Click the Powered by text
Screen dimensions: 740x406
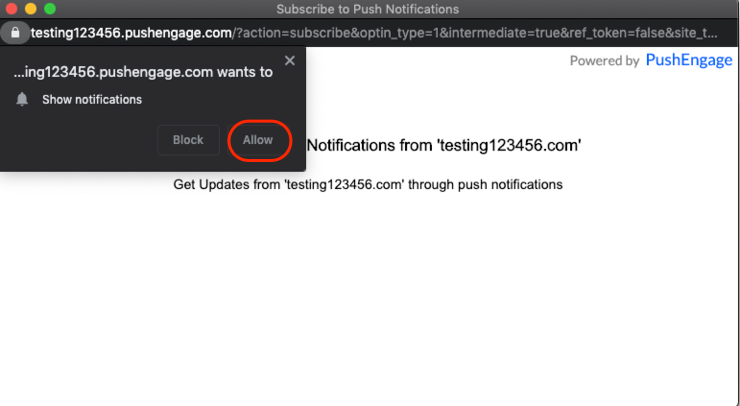[605, 61]
